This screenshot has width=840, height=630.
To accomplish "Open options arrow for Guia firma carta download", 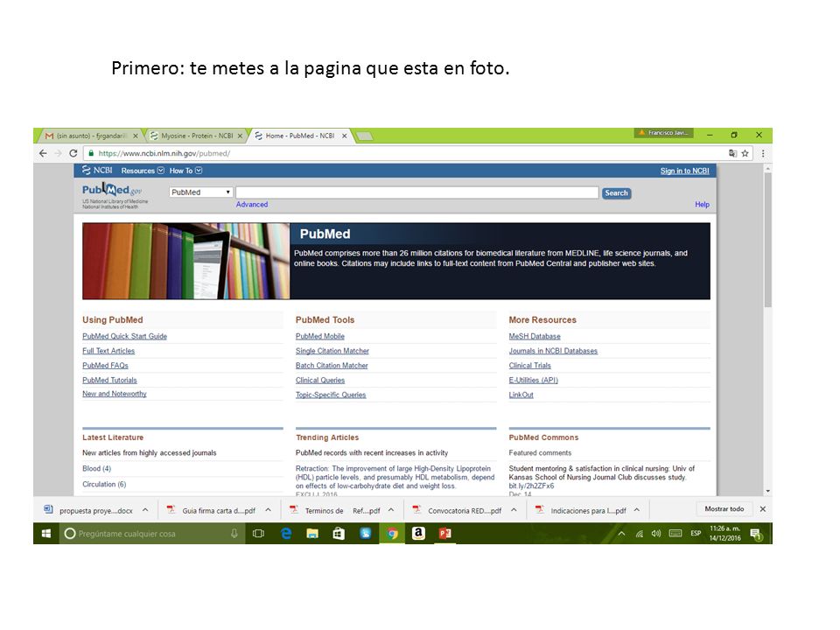I will tap(269, 510).
